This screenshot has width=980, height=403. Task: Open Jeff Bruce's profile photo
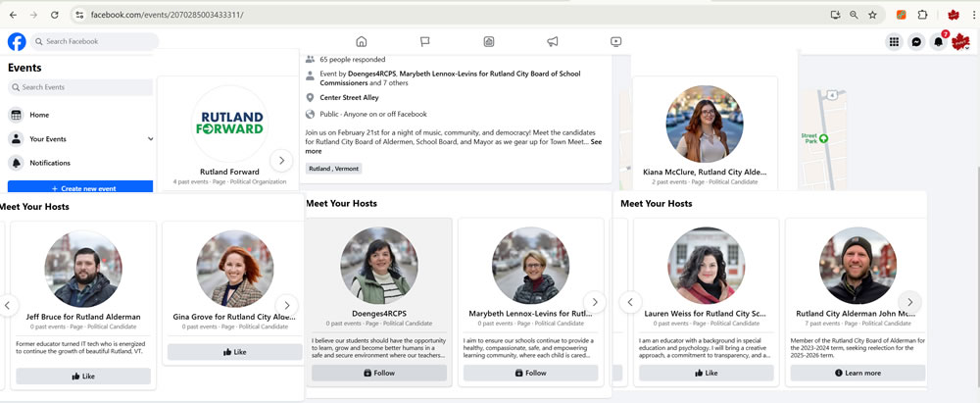pos(83,269)
